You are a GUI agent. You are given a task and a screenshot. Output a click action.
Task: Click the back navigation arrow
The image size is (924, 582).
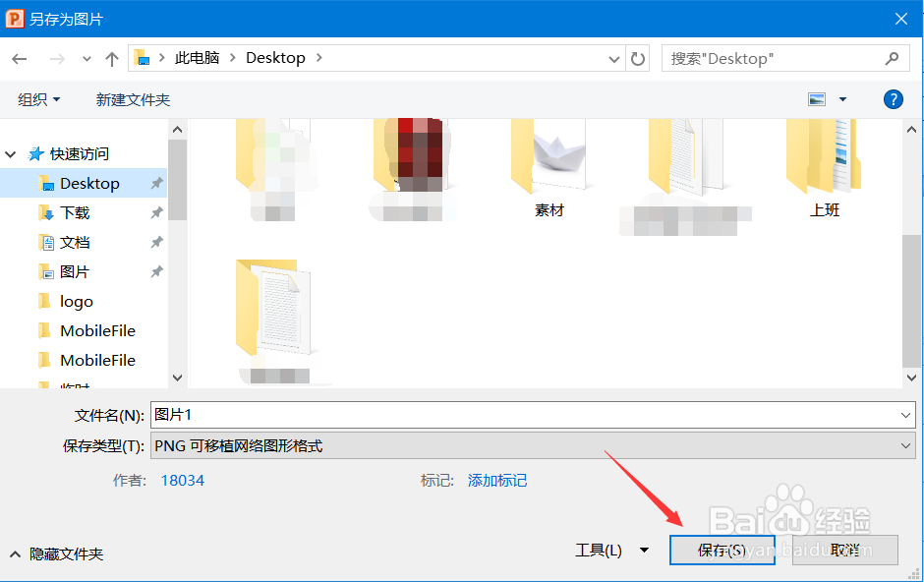(21, 58)
